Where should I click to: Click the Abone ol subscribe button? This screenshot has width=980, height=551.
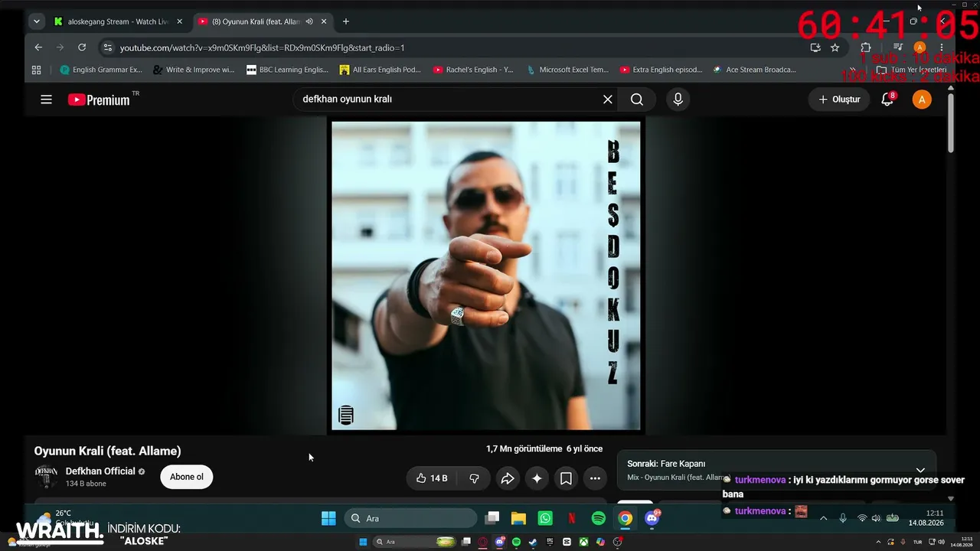click(187, 477)
